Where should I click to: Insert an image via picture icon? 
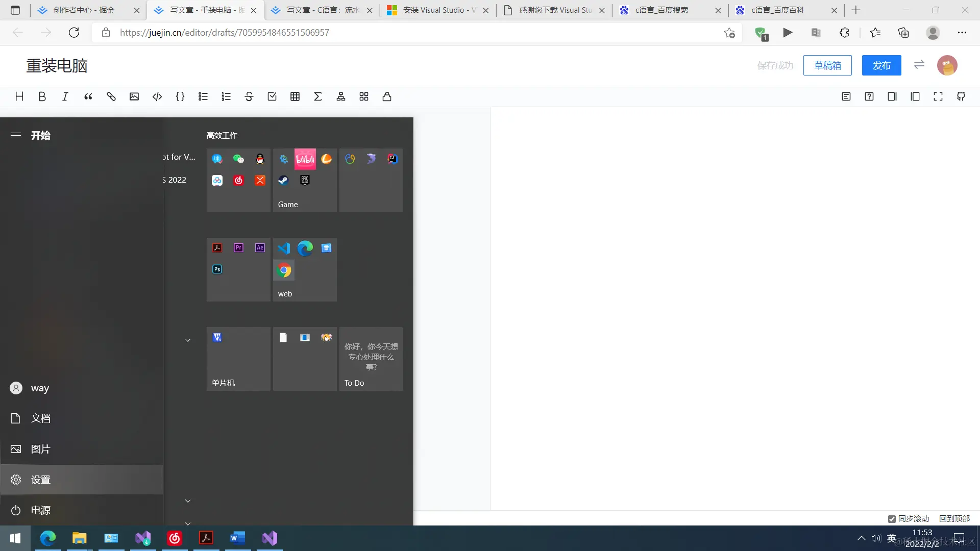pos(134,96)
